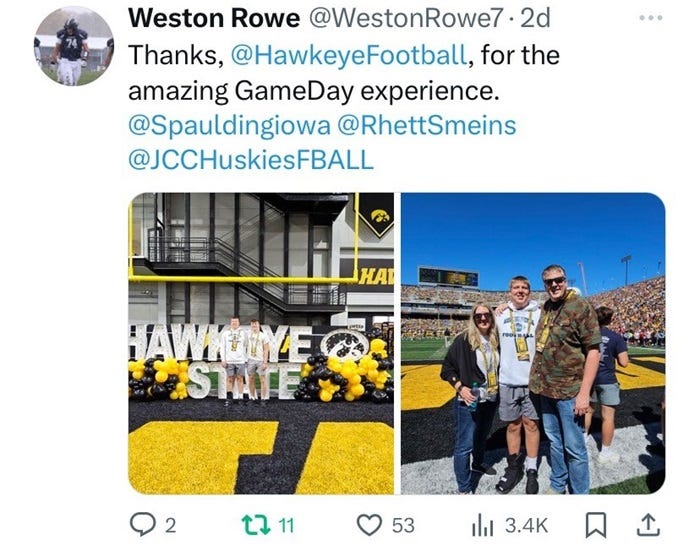Open the share upload icon
This screenshot has width=700, height=551.
pyautogui.click(x=647, y=525)
